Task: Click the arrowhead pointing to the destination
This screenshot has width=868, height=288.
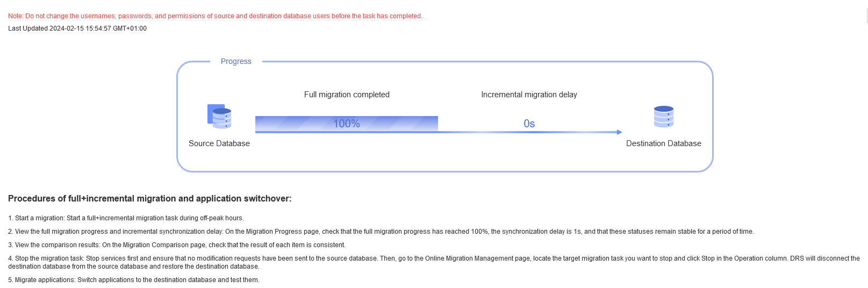Action: [619, 132]
